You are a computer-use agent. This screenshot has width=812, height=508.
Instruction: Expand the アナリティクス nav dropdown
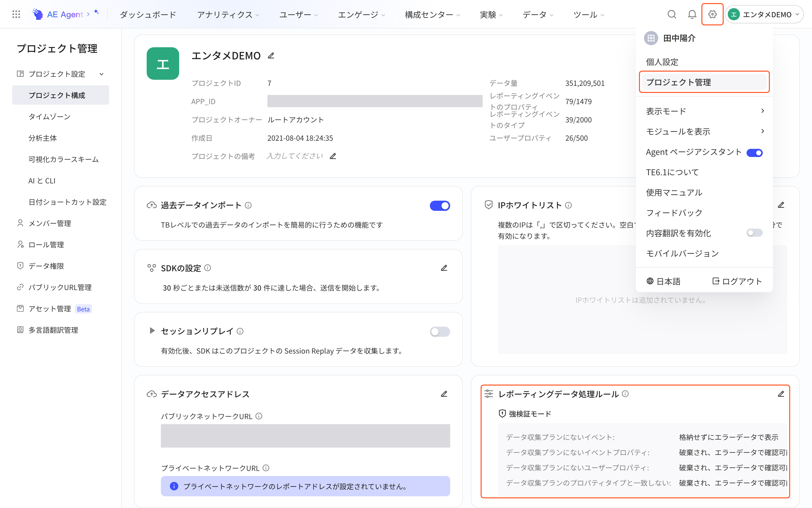[x=228, y=15]
